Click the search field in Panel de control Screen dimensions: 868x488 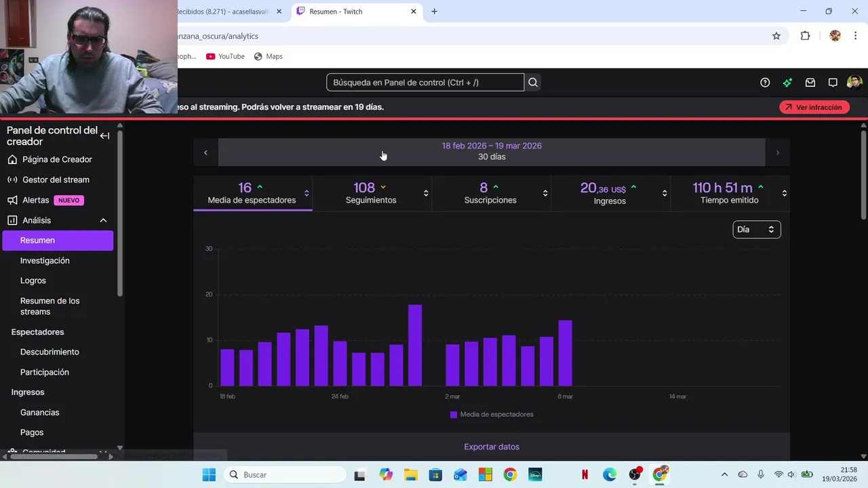point(425,83)
